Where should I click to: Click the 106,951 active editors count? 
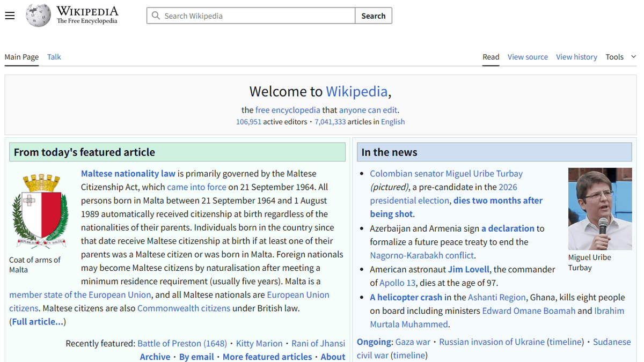[x=248, y=122]
